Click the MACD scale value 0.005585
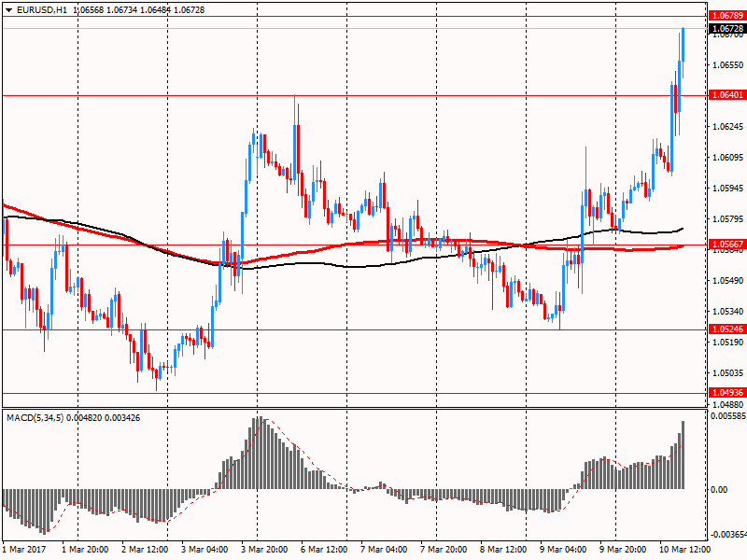The height and width of the screenshot is (560, 747). coord(728,416)
